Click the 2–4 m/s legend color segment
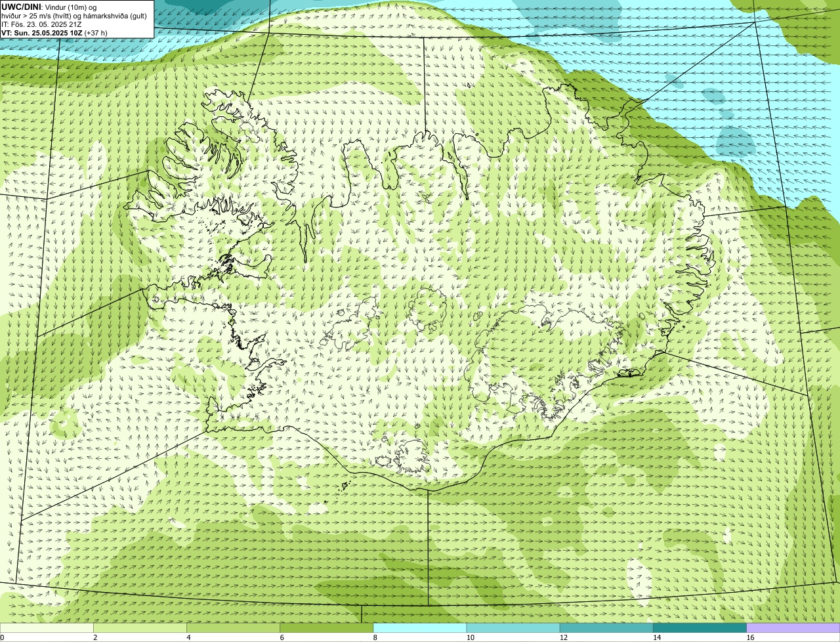 click(x=140, y=628)
